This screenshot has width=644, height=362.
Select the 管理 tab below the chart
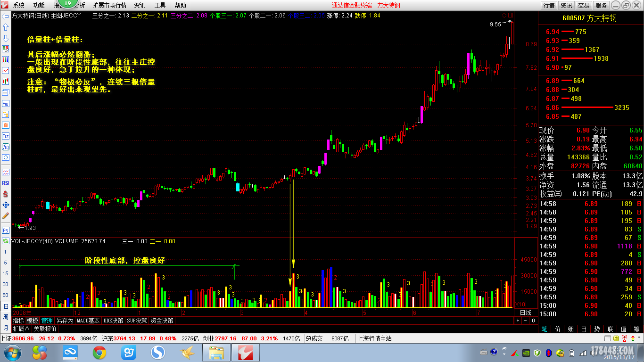click(47, 321)
